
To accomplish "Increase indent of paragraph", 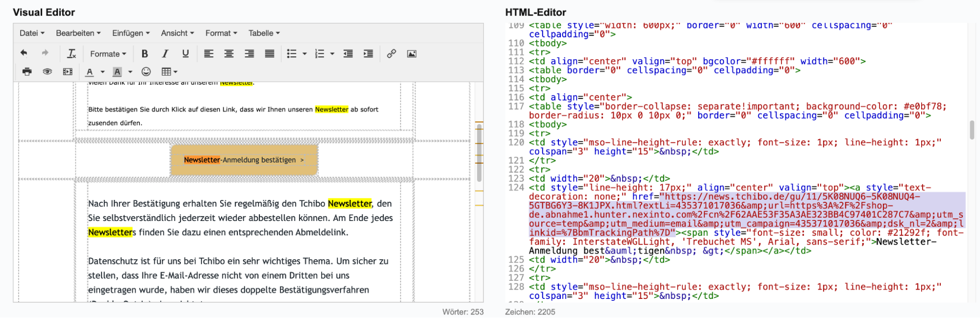I will click(368, 53).
